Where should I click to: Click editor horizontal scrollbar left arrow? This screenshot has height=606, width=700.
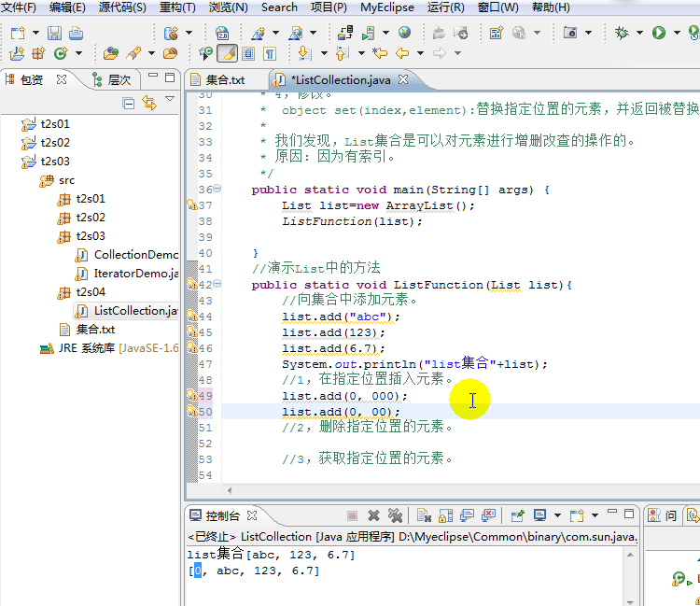(x=230, y=490)
